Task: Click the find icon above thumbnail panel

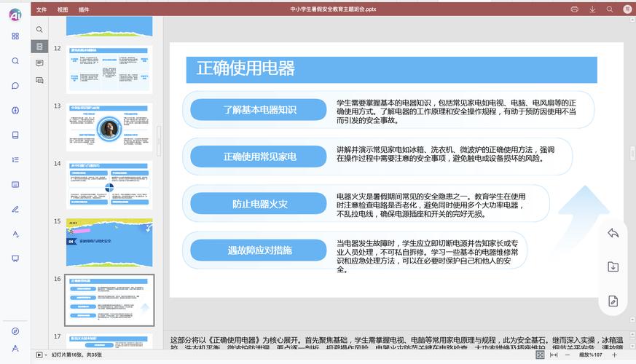Action: click(x=39, y=29)
